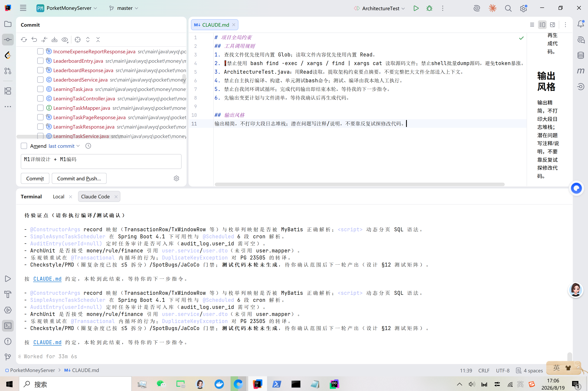Image resolution: width=588 pixels, height=391 pixels.
Task: Open Search Everywhere magnifier icon
Action: coord(508,8)
